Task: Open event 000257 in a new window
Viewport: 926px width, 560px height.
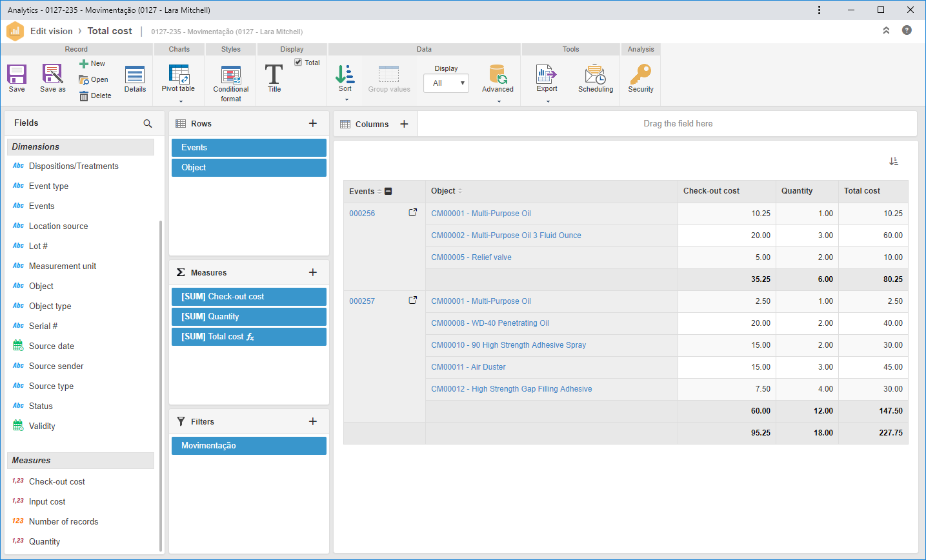Action: point(413,300)
